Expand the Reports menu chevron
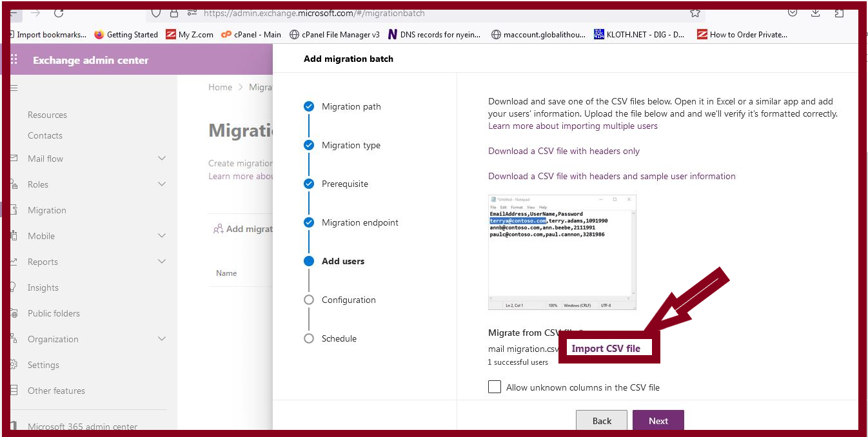Image resolution: width=868 pixels, height=437 pixels. pyautogui.click(x=162, y=262)
